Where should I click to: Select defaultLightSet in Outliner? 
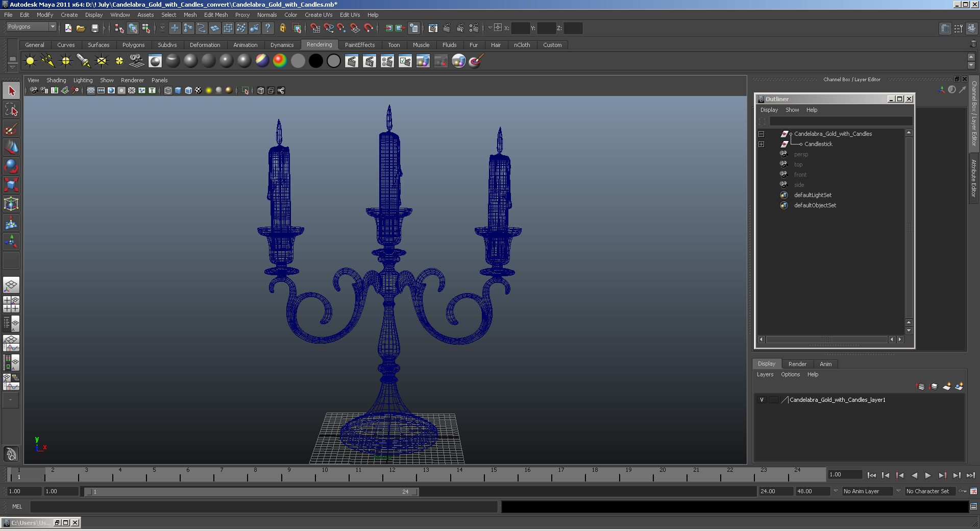pyautogui.click(x=813, y=195)
